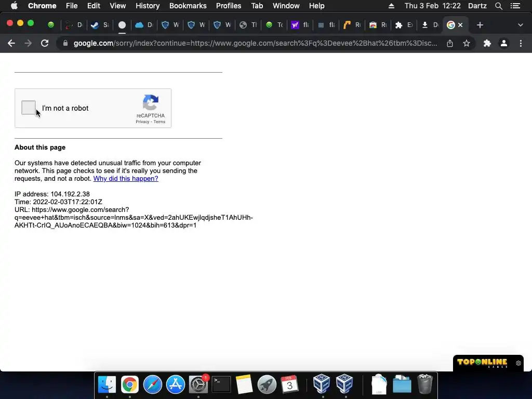
Task: Open the Help menu
Action: [x=316, y=6]
